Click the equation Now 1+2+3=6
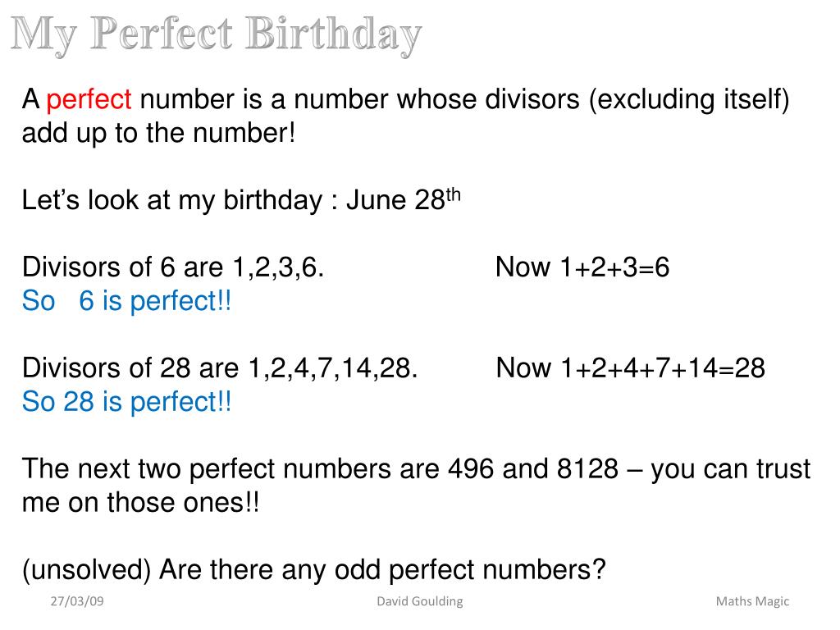Viewport: 840px width, 630px height. coord(583,267)
